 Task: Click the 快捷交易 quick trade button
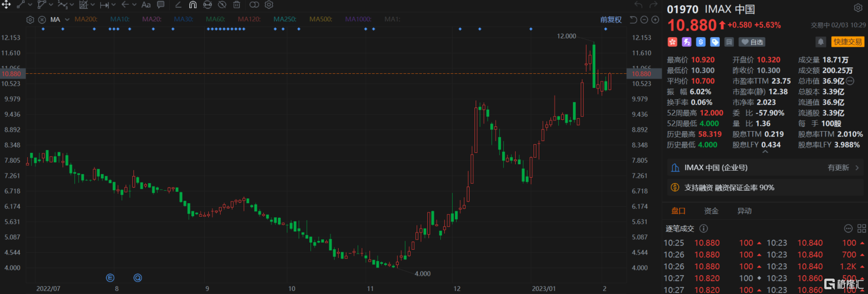pos(847,42)
